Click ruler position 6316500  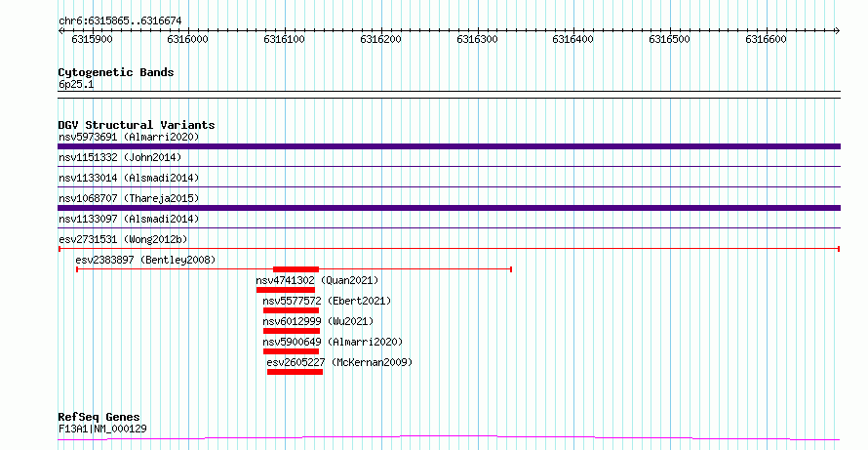669,39
